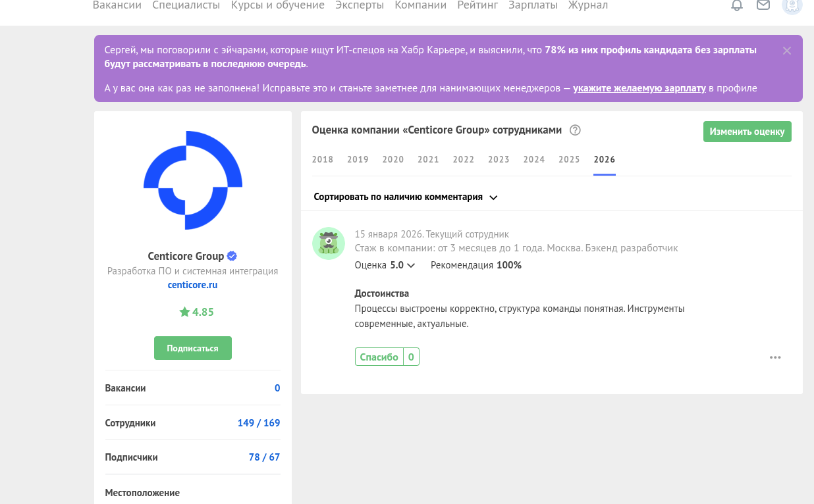Select the 2021 year tab
Viewport: 814px width, 504px height.
[x=428, y=160]
